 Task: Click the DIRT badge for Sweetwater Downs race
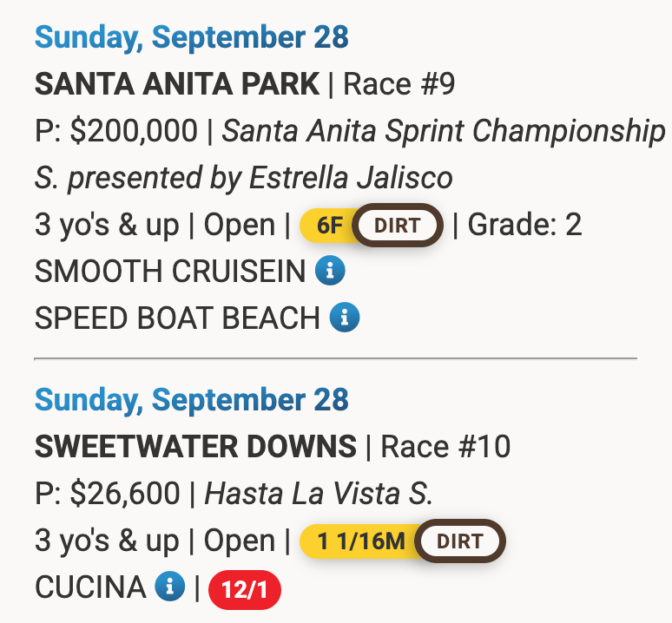459,541
